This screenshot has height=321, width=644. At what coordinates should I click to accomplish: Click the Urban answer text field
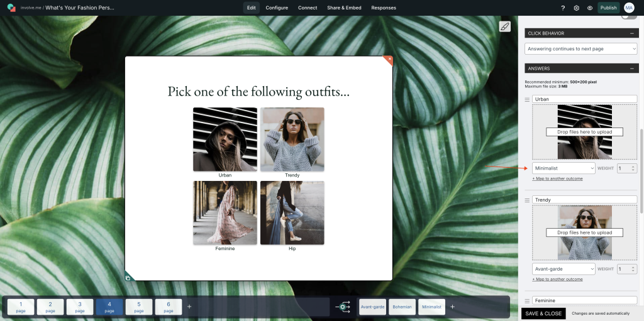click(584, 99)
